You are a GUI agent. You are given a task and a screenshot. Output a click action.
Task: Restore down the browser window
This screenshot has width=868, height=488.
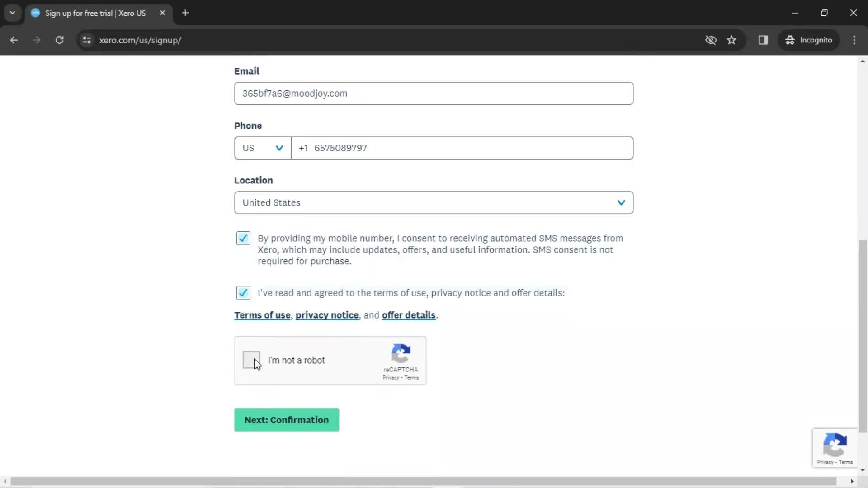click(x=824, y=13)
